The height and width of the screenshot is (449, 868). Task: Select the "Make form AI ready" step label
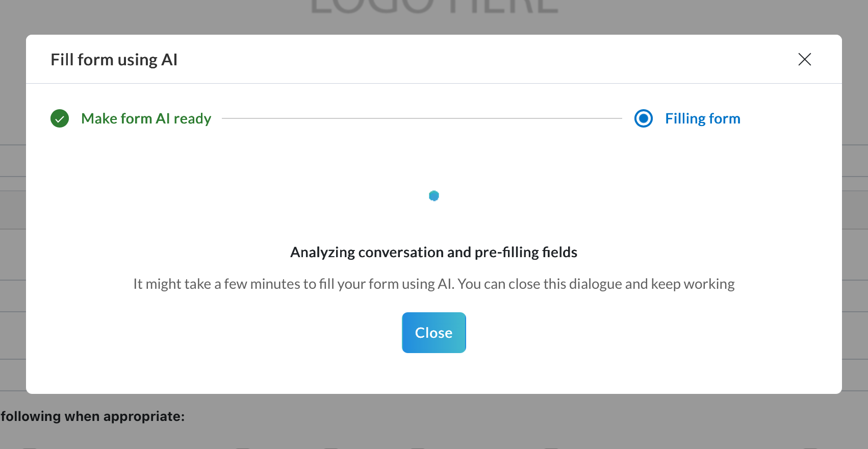tap(146, 118)
